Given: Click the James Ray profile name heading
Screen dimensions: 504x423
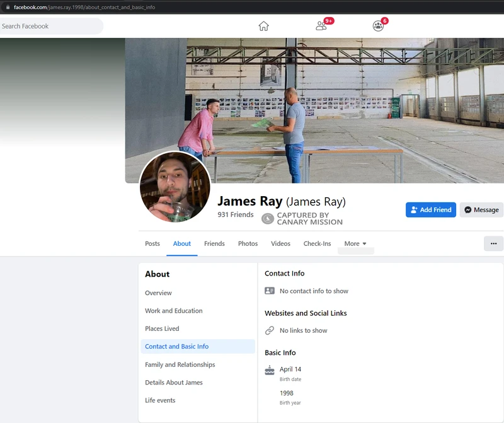Looking at the screenshot, I should 282,201.
